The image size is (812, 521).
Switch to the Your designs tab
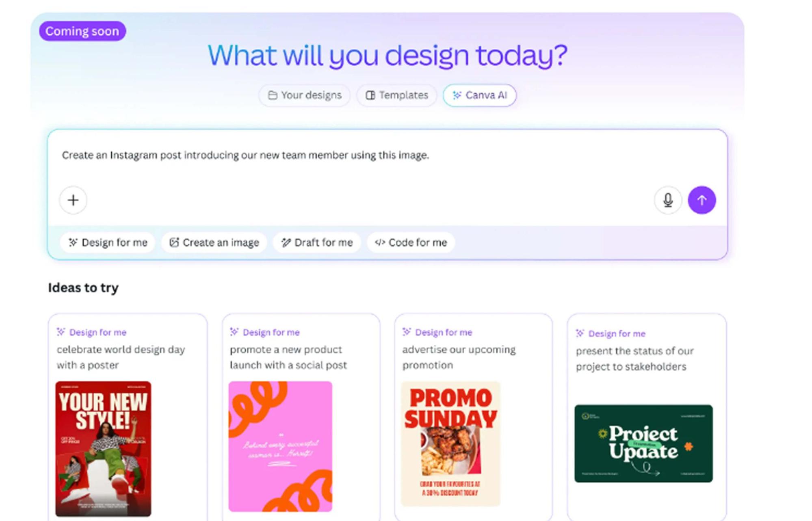[x=305, y=95]
